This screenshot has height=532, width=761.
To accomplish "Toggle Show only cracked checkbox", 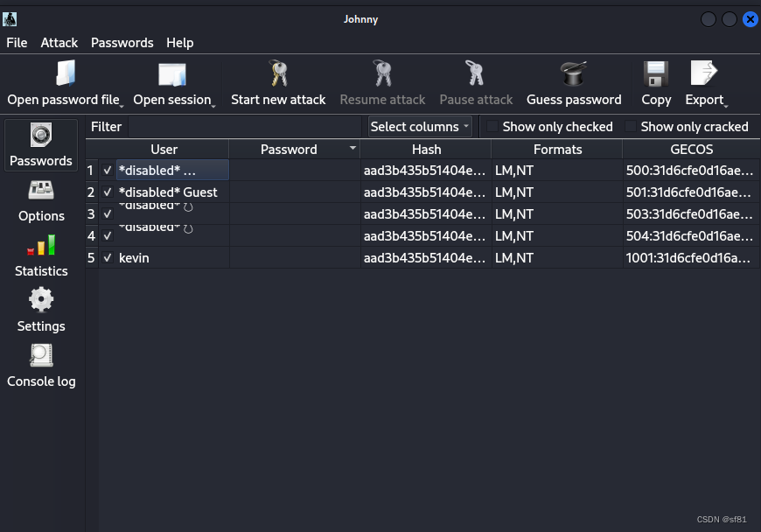I will (630, 126).
